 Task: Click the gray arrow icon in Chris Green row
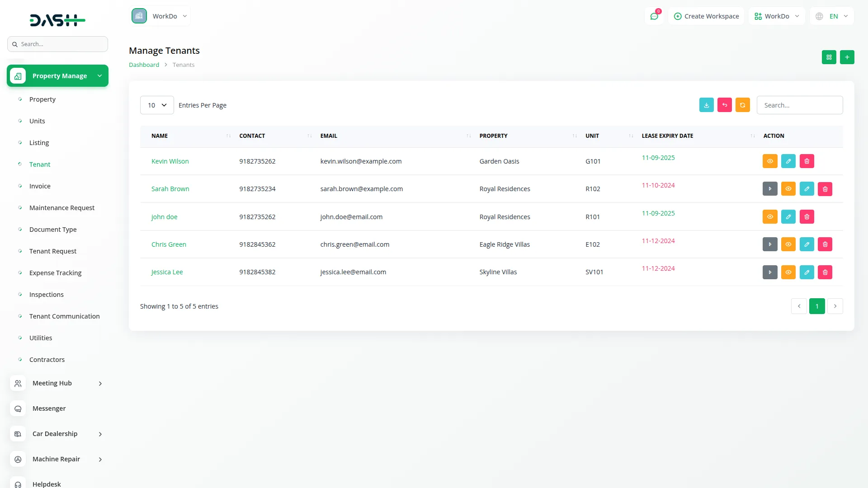tap(769, 244)
